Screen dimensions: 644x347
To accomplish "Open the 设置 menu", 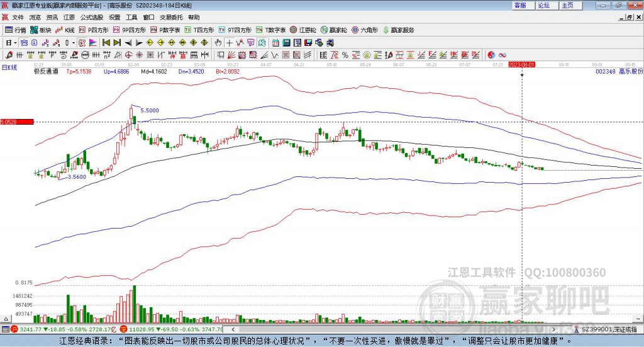I will (x=114, y=17).
